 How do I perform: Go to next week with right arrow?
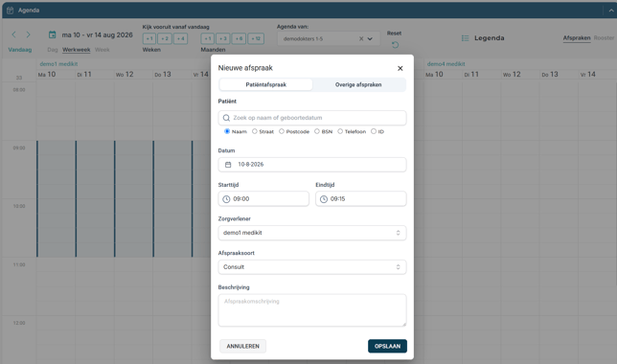click(x=28, y=34)
